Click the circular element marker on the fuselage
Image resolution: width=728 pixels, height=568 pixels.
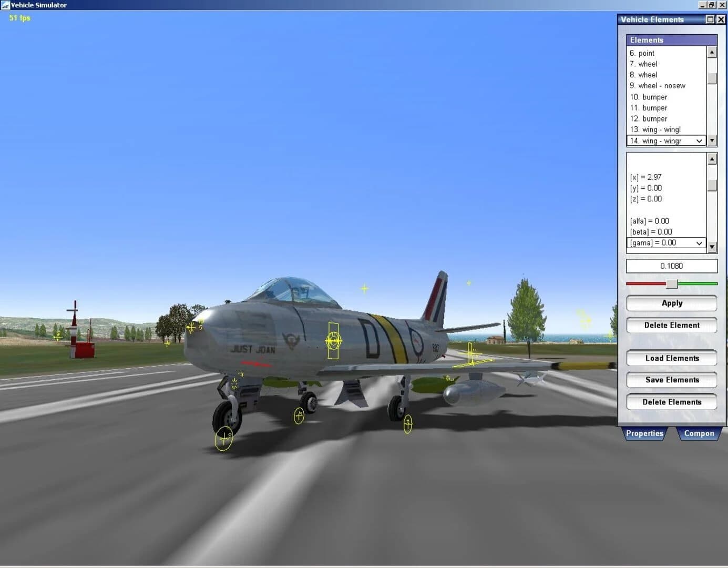click(334, 341)
